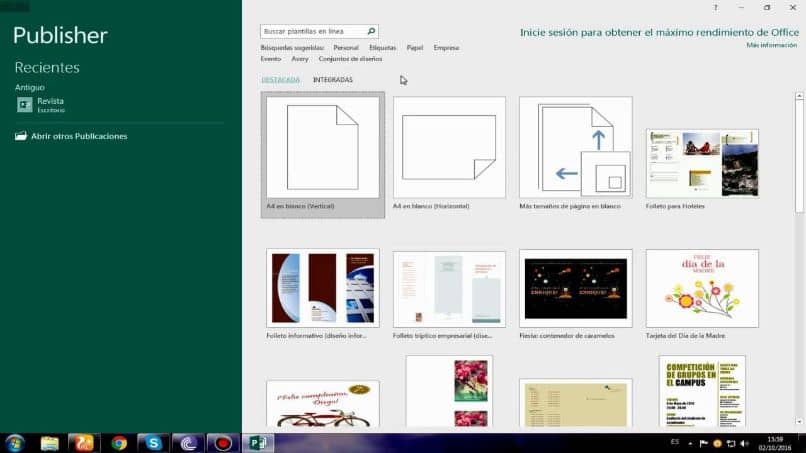Click the network tray icon
The image size is (806, 453).
[x=730, y=444]
